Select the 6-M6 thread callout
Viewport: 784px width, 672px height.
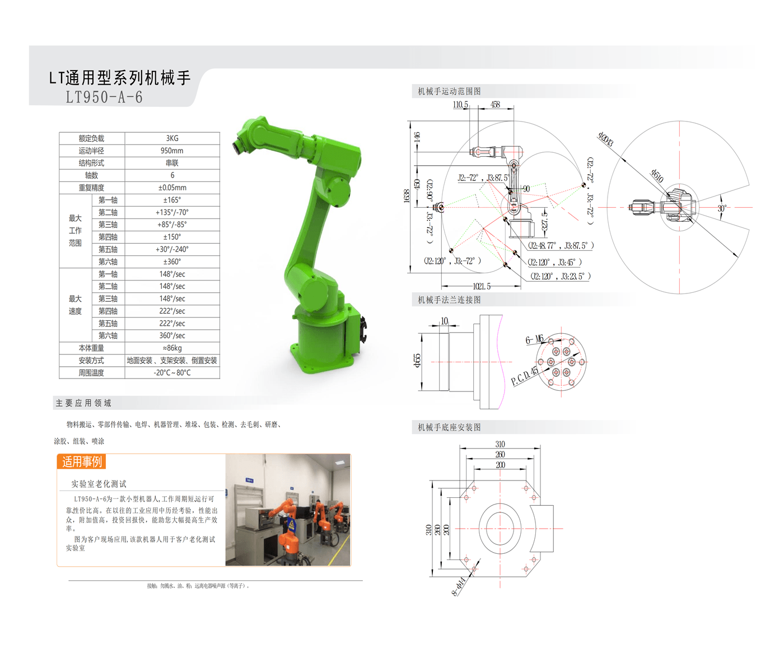pyautogui.click(x=534, y=339)
